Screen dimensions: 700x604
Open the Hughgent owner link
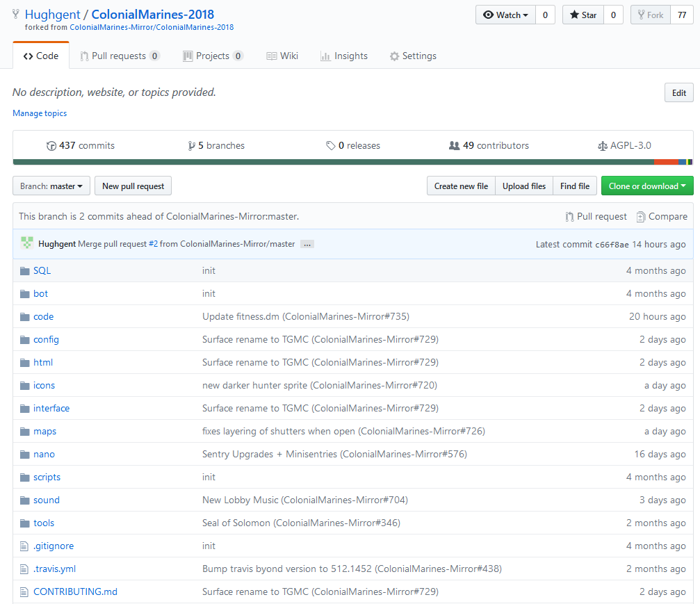click(x=53, y=15)
